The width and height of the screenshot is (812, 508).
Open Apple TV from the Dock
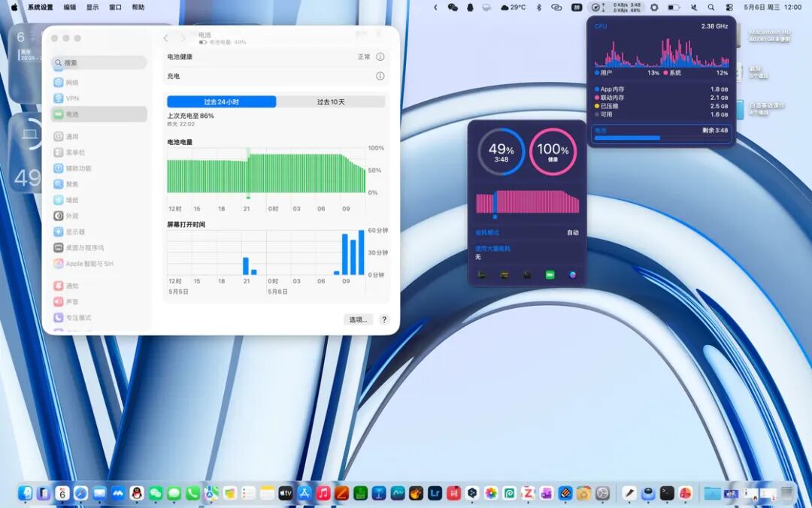click(286, 494)
